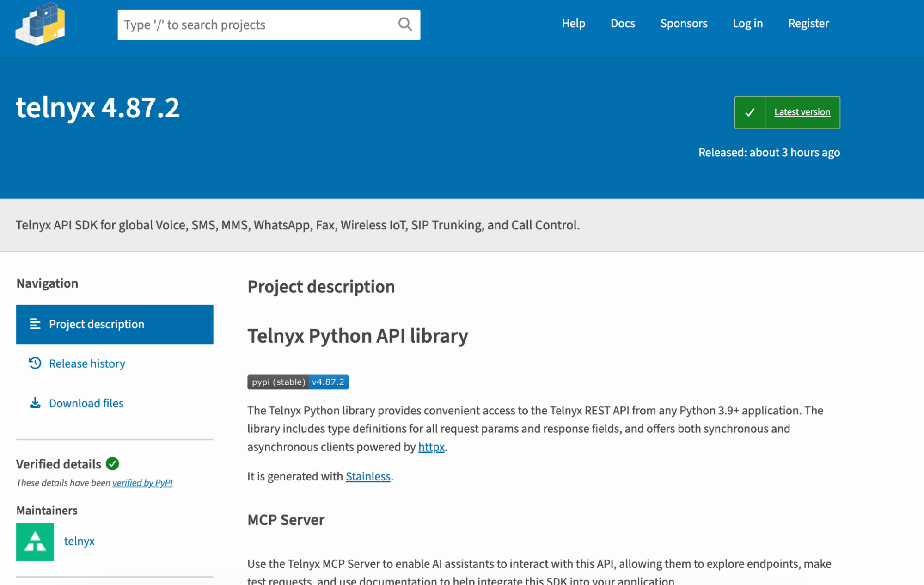Focus the search projects input field
This screenshot has width=924, height=585.
coord(257,25)
